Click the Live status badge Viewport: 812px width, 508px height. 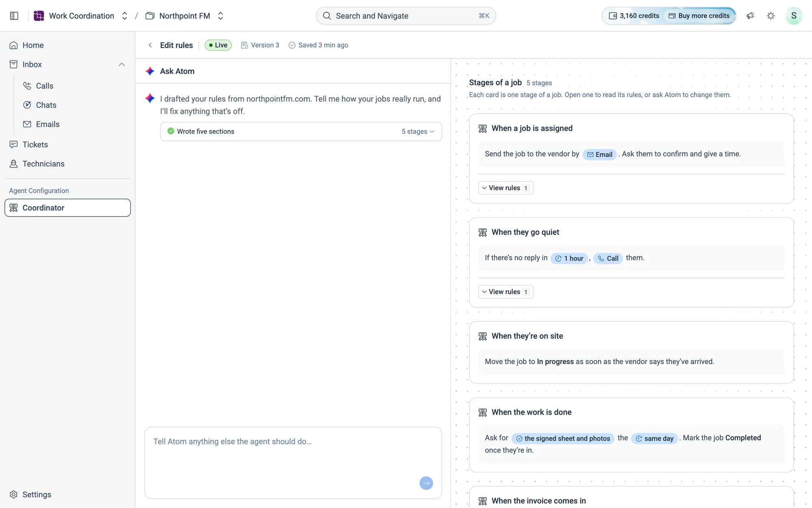point(218,45)
